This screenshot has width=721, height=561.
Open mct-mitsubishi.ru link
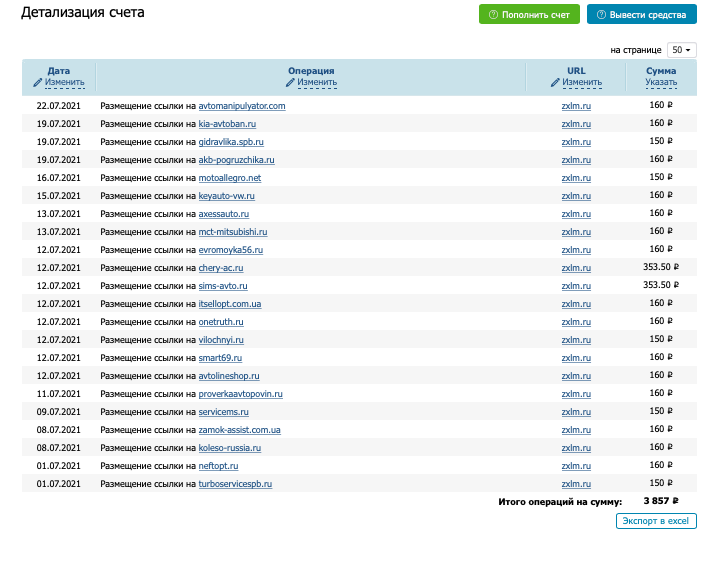(233, 232)
